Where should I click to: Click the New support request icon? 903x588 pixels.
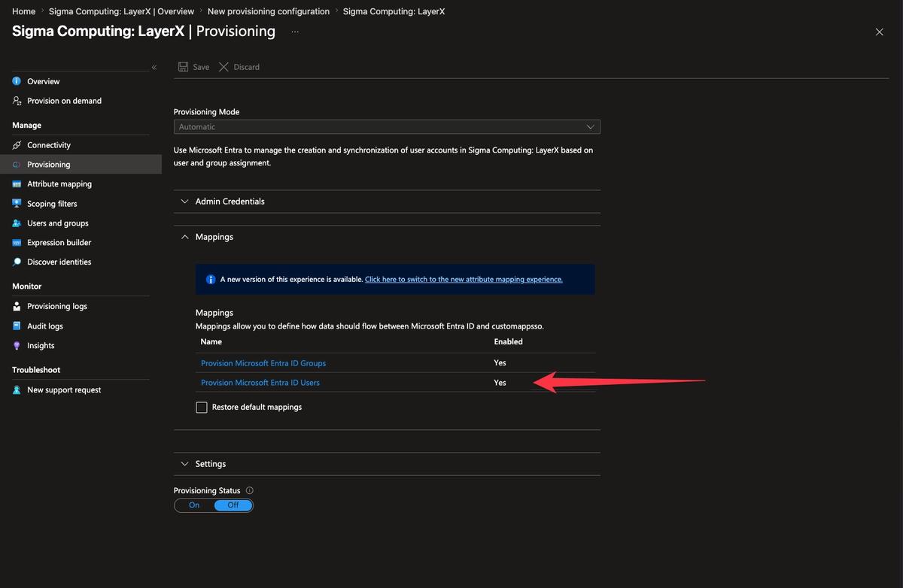point(17,390)
